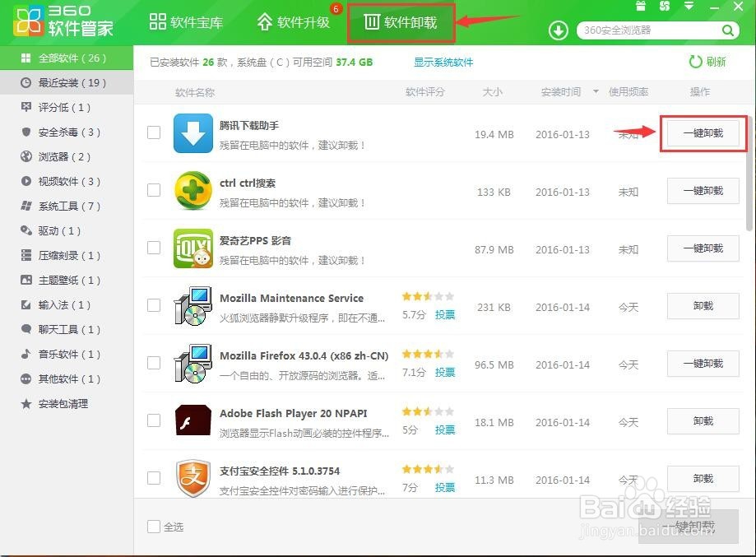This screenshot has width=756, height=557.
Task: Click the download manager icon near search bar
Action: pos(559,31)
